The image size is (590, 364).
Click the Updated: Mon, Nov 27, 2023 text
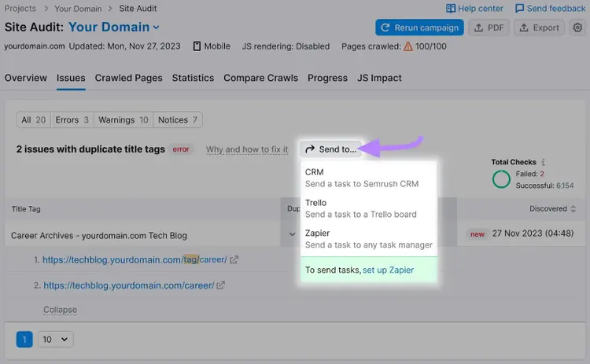coord(124,46)
